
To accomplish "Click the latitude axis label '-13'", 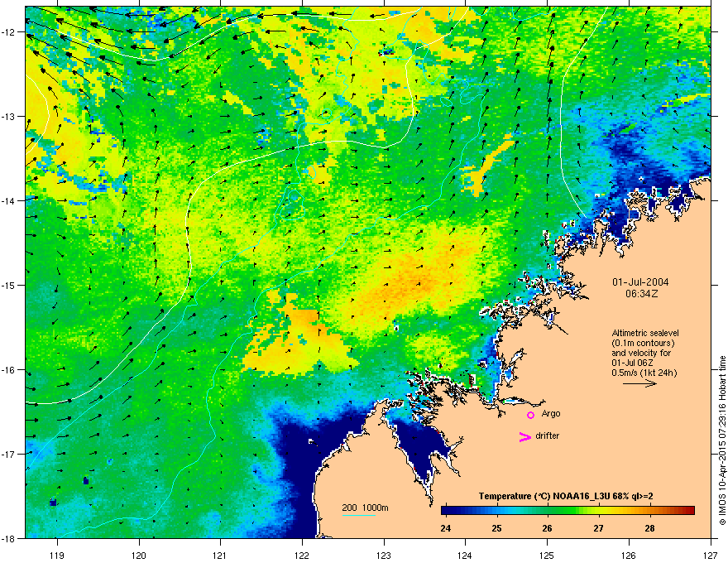I will point(8,117).
